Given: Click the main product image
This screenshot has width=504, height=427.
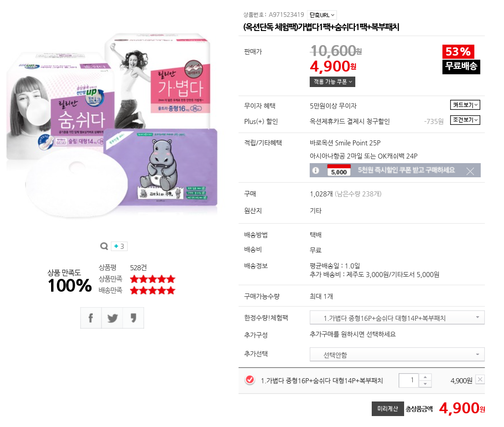Looking at the screenshot, I should (112, 125).
